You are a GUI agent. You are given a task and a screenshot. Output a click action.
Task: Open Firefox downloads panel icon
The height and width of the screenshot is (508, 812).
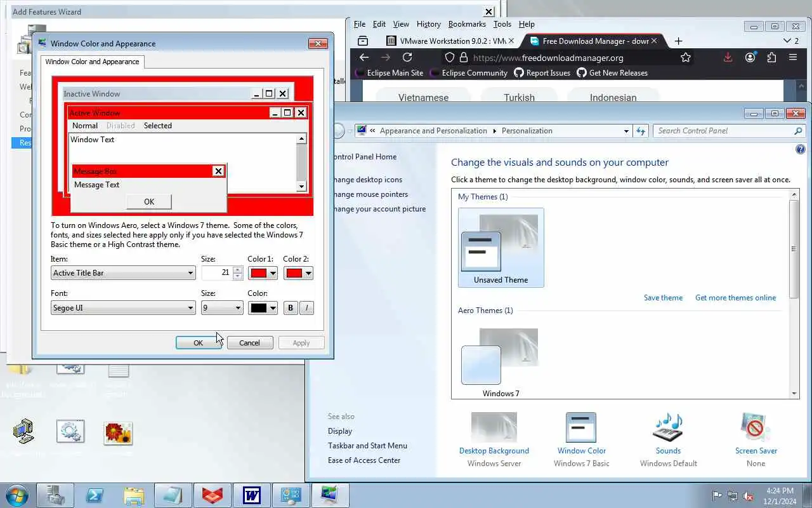click(728, 57)
